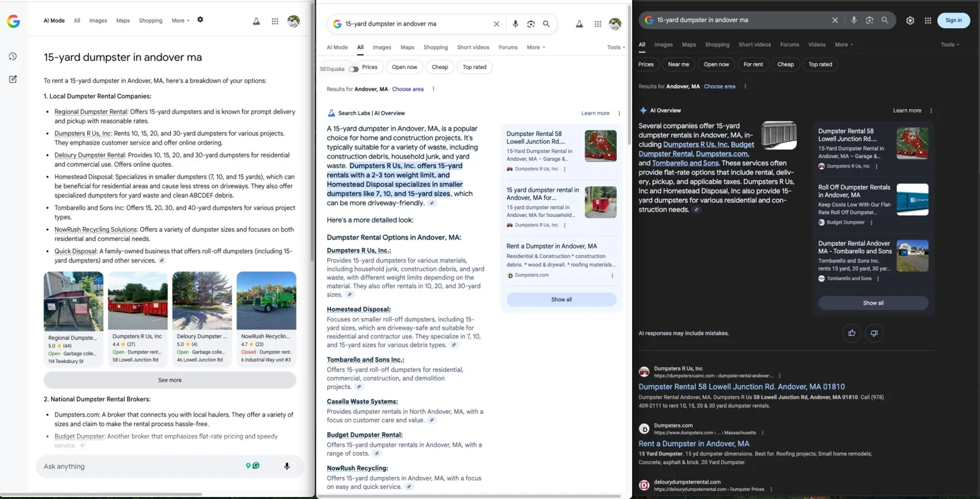Select the For rent filter chip in dark panel
Screen dimensions: 980x499
tap(753, 64)
